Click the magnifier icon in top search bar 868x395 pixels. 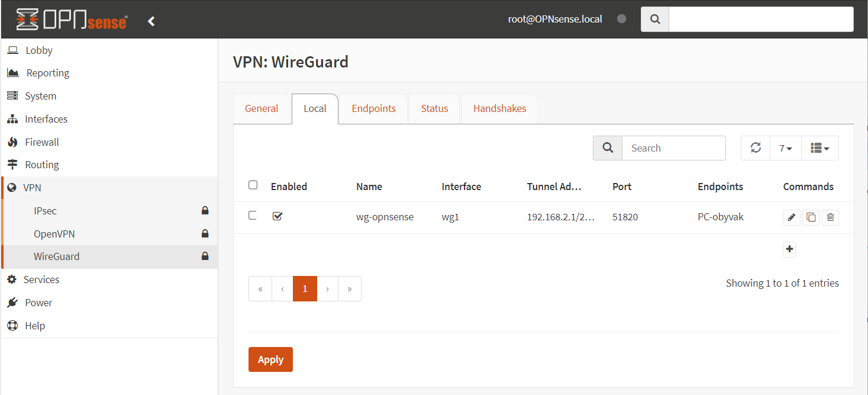pyautogui.click(x=655, y=20)
